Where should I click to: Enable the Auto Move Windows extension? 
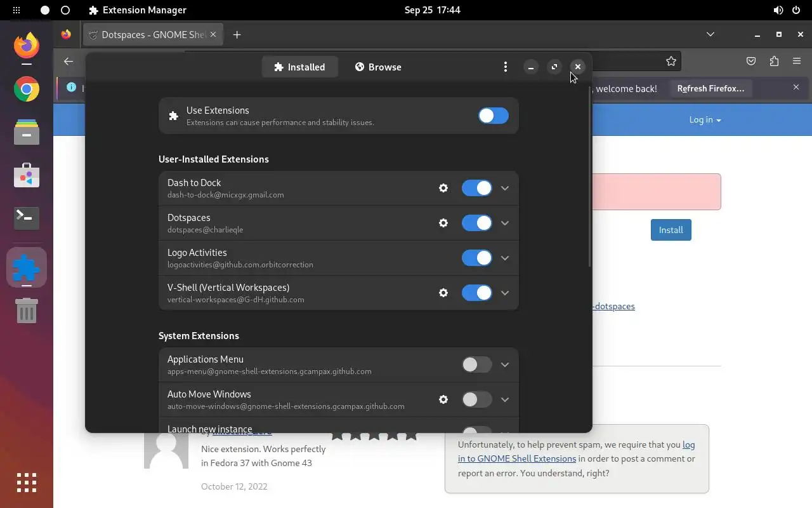coord(476,399)
